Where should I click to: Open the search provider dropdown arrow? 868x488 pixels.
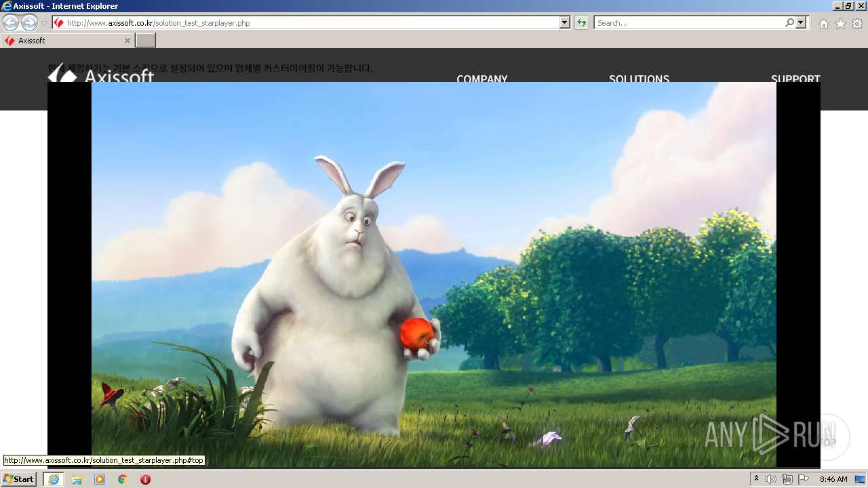802,22
